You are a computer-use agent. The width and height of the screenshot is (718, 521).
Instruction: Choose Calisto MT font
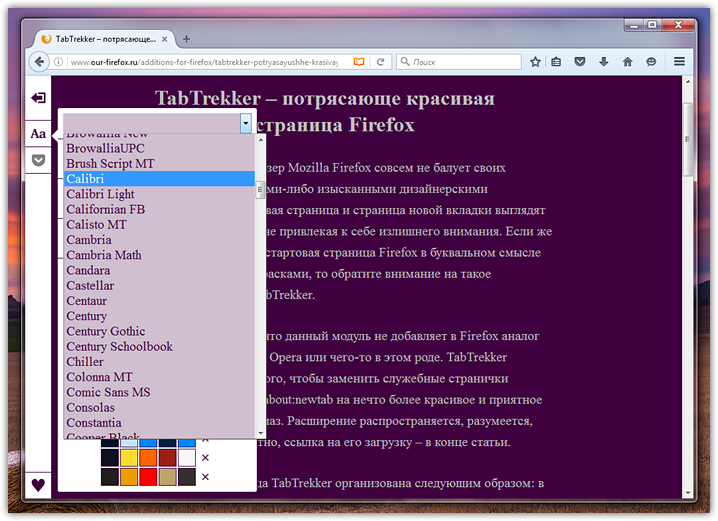pyautogui.click(x=159, y=224)
